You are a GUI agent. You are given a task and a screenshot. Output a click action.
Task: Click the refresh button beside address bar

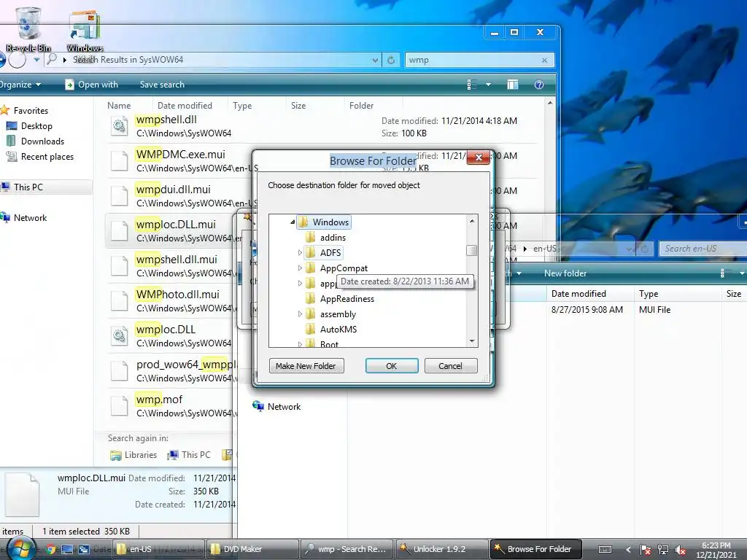(391, 60)
